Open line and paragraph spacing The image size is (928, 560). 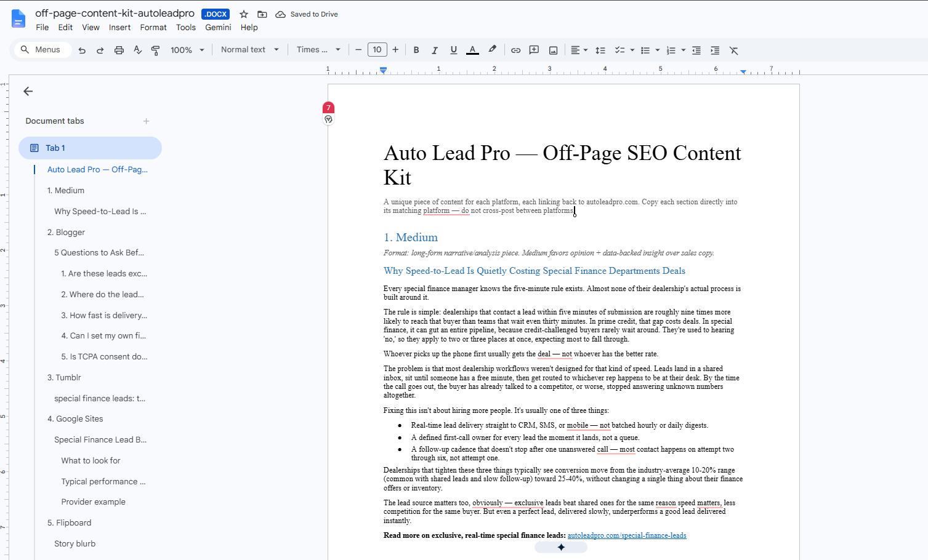tap(600, 50)
